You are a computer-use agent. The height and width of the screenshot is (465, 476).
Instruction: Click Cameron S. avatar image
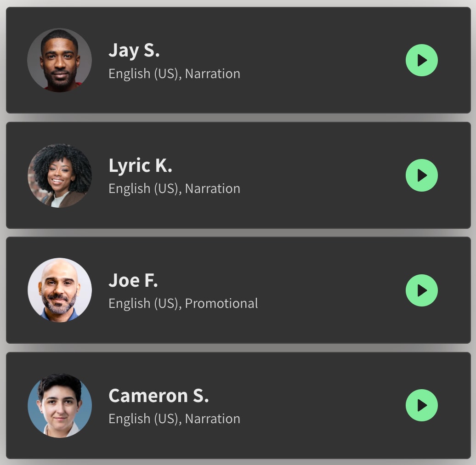(60, 406)
